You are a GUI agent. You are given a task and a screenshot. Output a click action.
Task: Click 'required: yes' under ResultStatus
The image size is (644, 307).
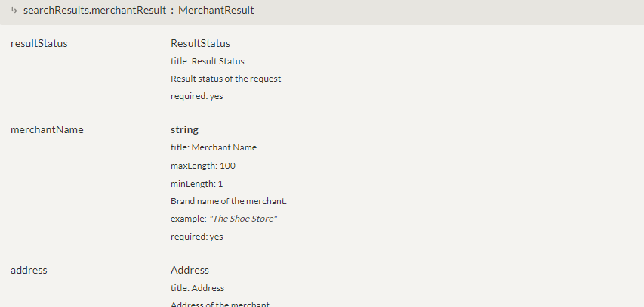(196, 96)
